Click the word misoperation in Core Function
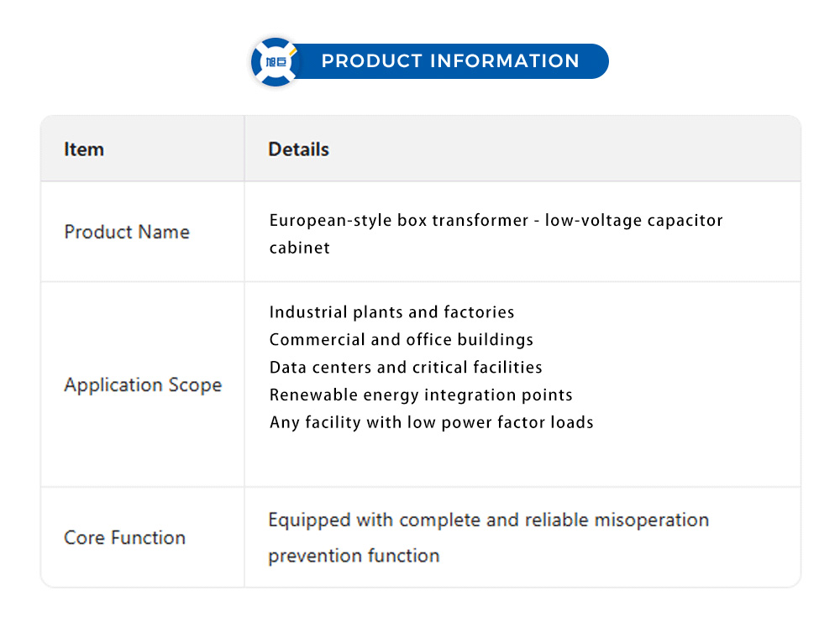Image resolution: width=840 pixels, height=638 pixels. click(x=652, y=520)
